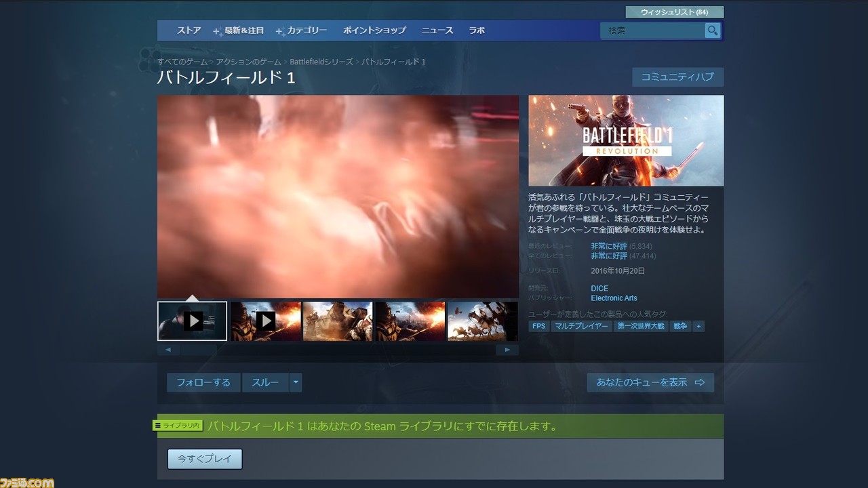Click the + icon to reveal more popular tags
The image size is (868, 488).
click(698, 326)
